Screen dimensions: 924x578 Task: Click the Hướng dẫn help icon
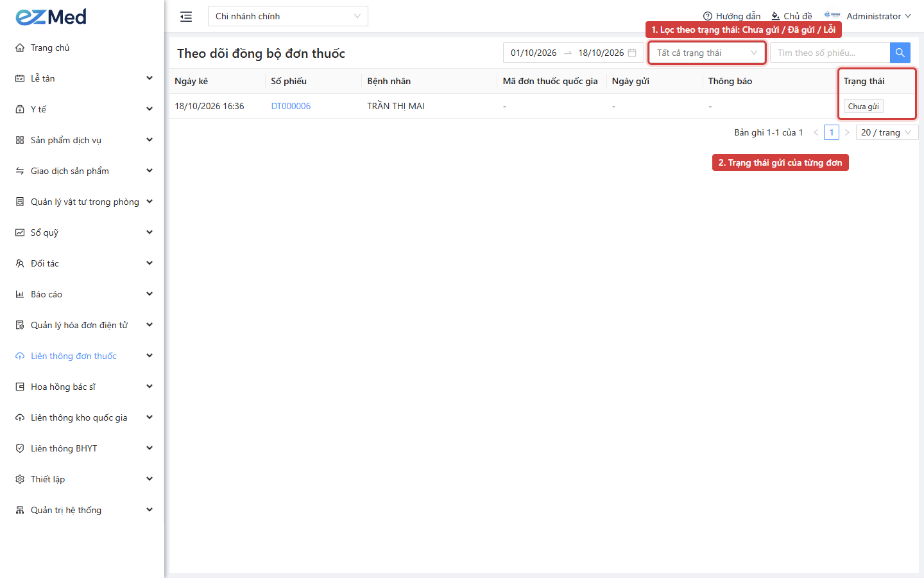tap(708, 16)
